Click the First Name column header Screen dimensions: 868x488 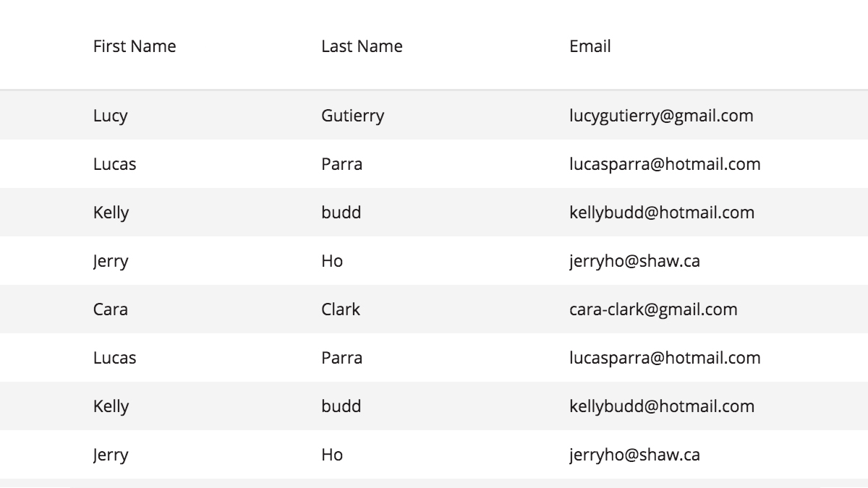tap(135, 46)
